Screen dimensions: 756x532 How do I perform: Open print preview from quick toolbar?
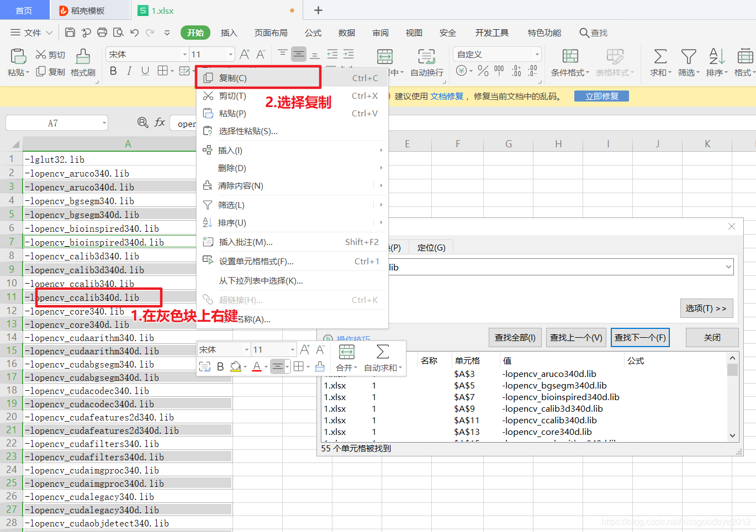pyautogui.click(x=118, y=33)
